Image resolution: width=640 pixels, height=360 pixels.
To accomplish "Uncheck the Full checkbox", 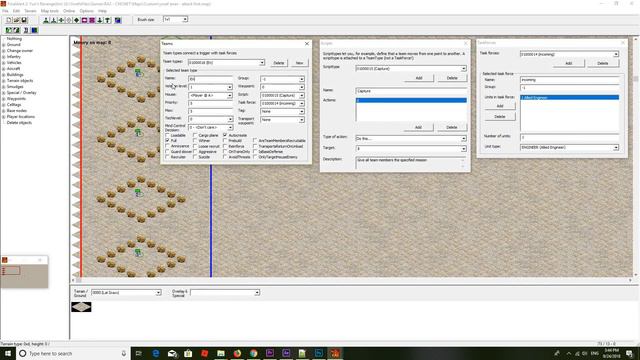I will (x=167, y=140).
